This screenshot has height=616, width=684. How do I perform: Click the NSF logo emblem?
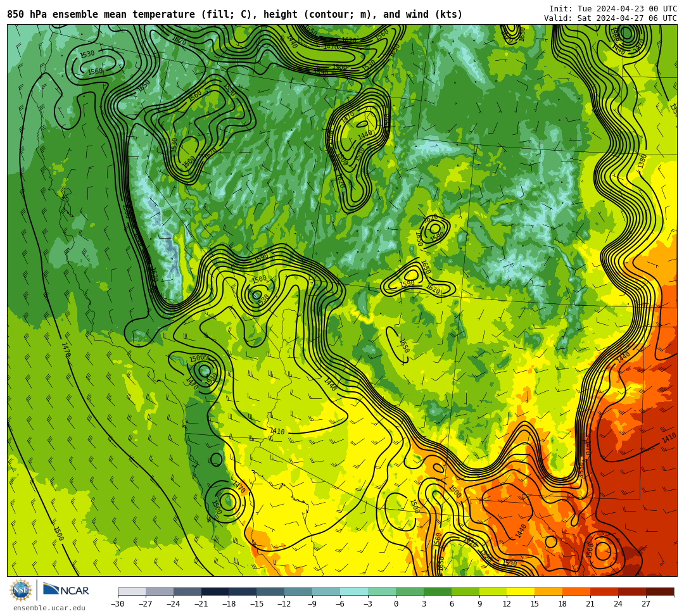(x=20, y=591)
